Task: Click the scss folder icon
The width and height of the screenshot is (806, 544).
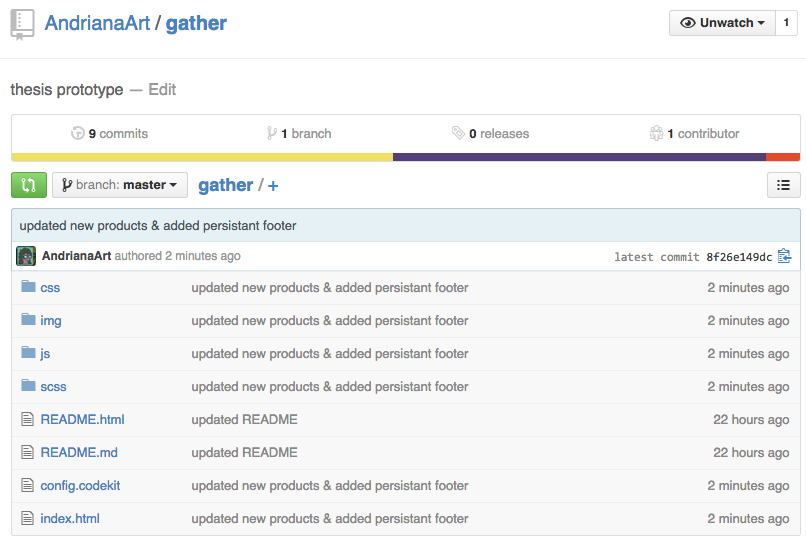Action: 28,385
